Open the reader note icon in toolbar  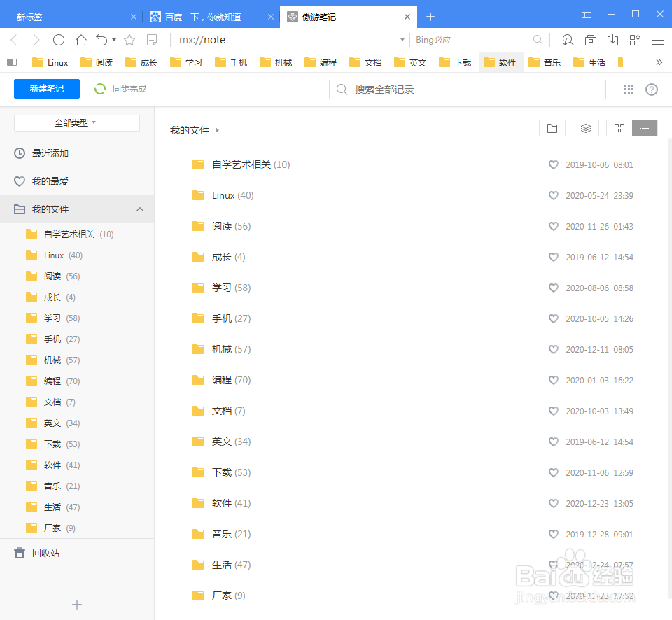coord(152,41)
